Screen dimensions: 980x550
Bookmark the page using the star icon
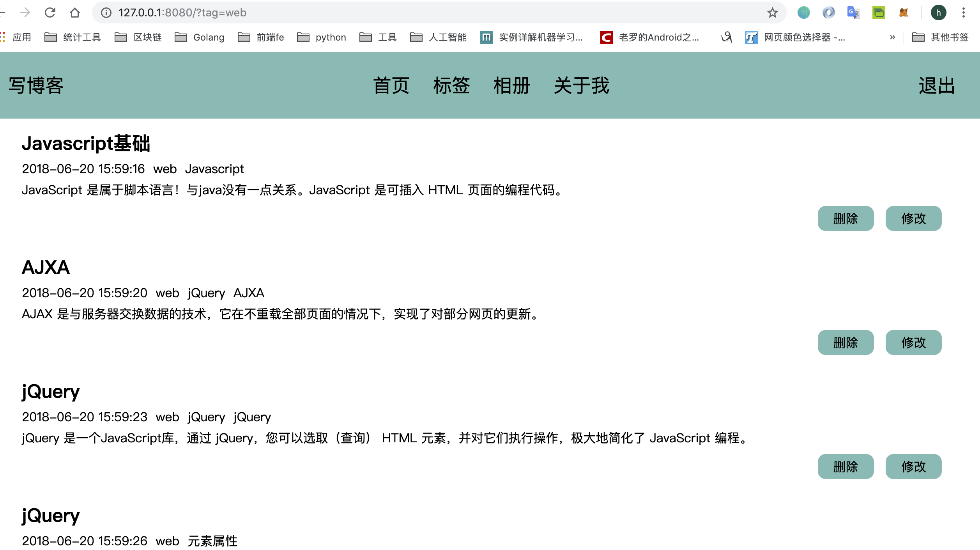[x=772, y=12]
